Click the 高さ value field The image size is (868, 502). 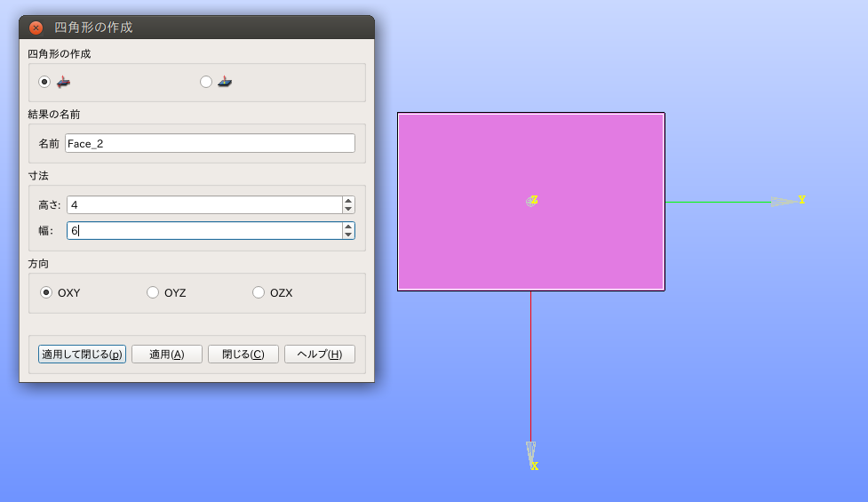[204, 204]
